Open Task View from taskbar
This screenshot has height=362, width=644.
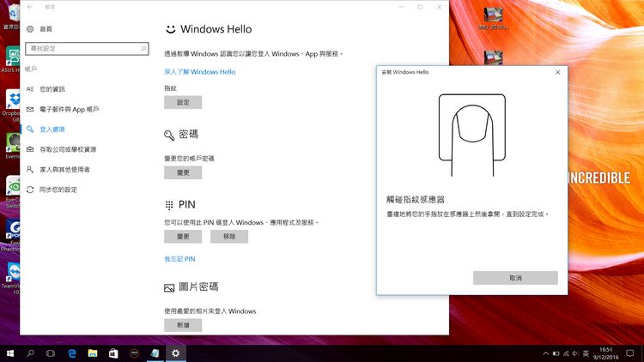tap(51, 353)
